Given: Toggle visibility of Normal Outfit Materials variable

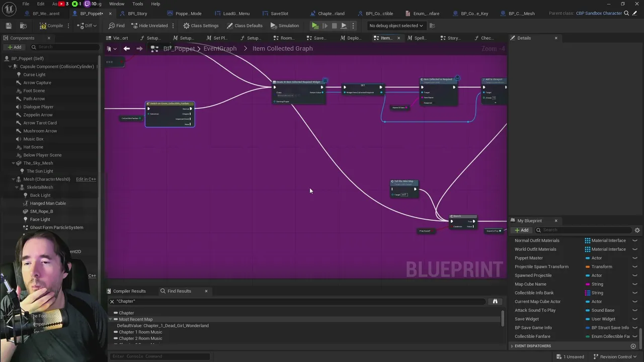Looking at the screenshot, I should click(635, 240).
